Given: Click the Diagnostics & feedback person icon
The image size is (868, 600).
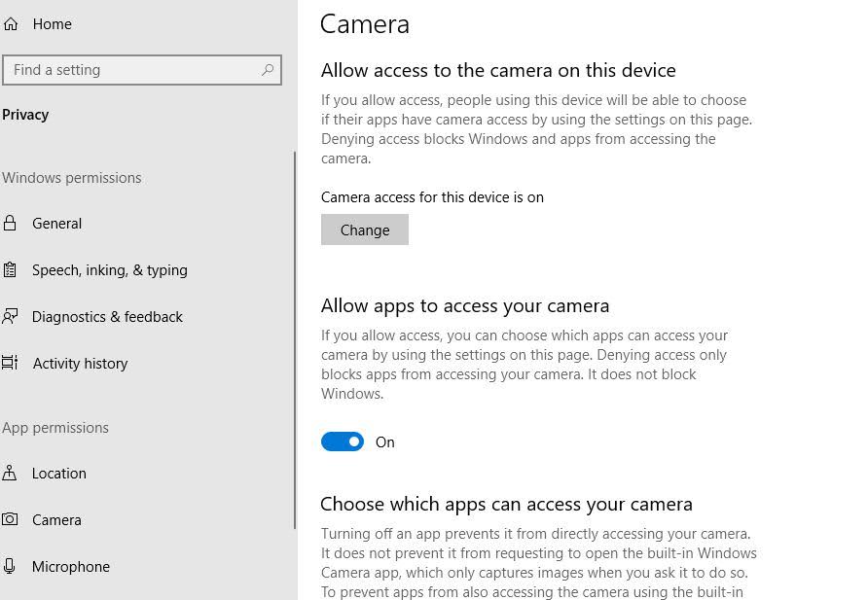Looking at the screenshot, I should (x=10, y=316).
